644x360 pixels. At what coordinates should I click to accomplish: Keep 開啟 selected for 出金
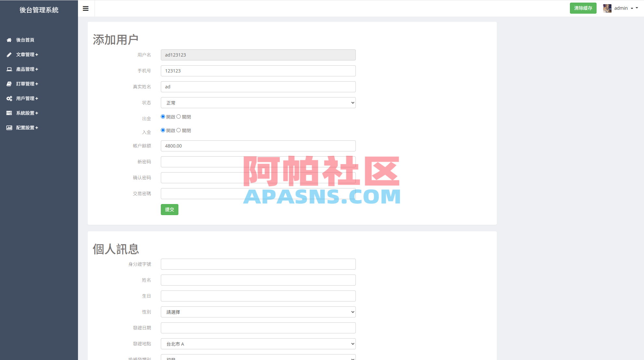tap(162, 116)
